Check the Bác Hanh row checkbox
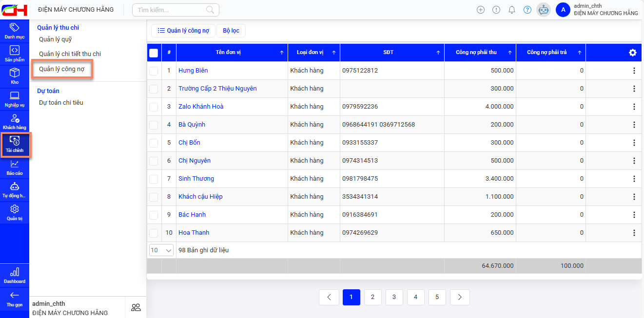Screen dimensions: 644x318 click(x=154, y=215)
